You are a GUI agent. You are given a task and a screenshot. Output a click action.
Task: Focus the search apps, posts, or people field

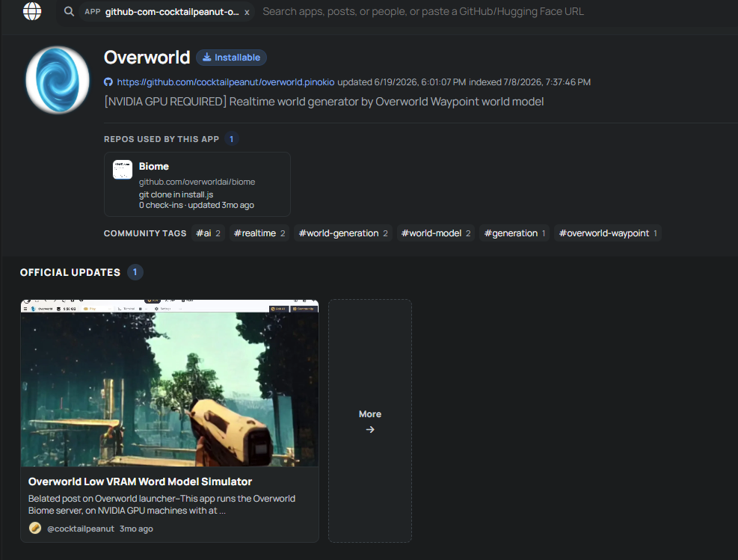[x=422, y=11]
